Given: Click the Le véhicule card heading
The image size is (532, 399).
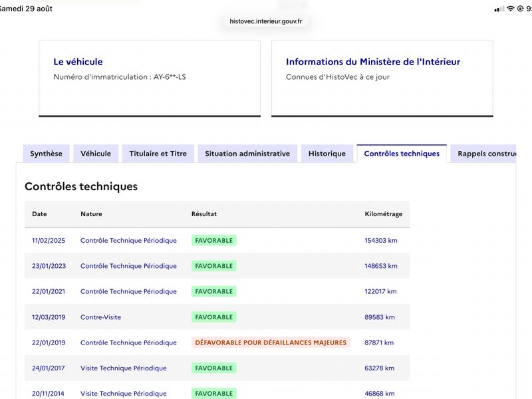Looking at the screenshot, I should (78, 62).
